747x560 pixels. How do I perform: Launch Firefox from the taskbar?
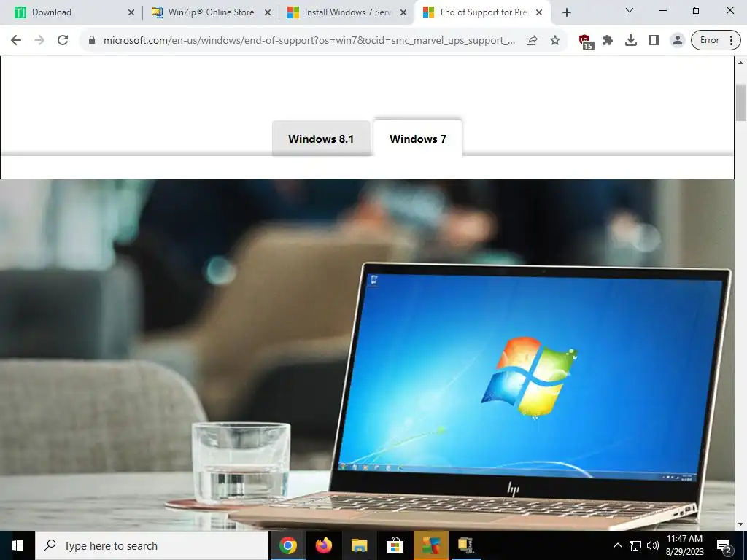tap(324, 545)
